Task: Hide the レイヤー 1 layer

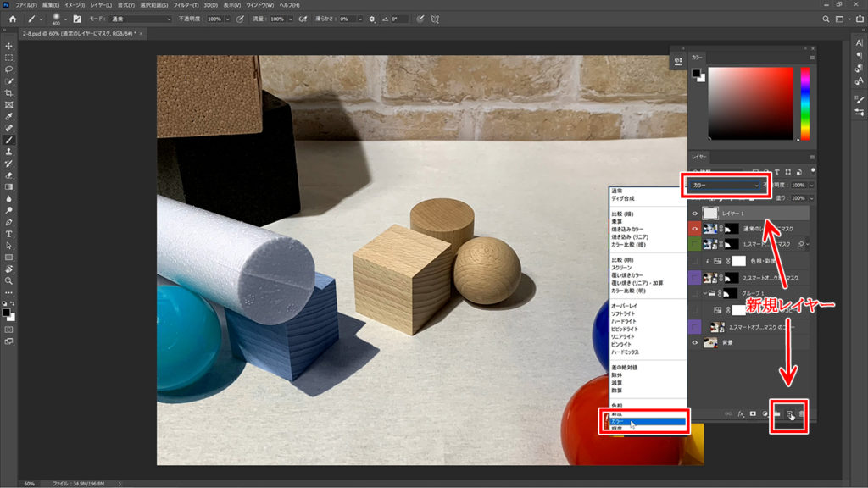Action: 695,213
